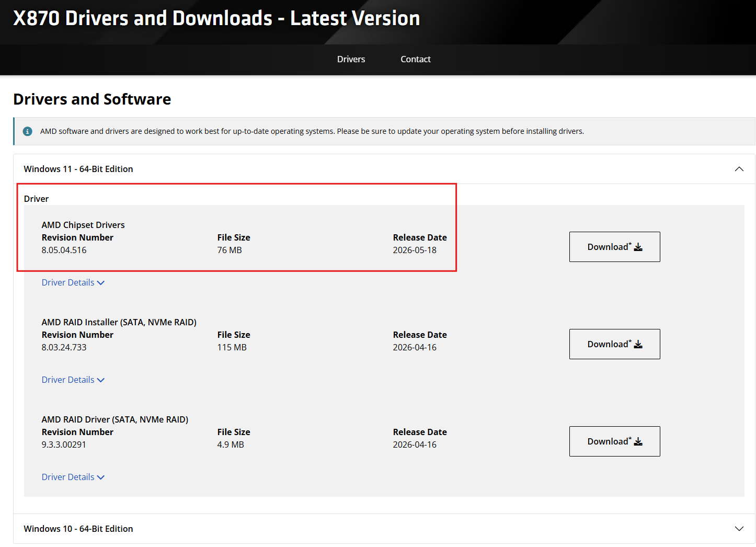Click "Revision Number" label under AMD Chipset Drivers
Image resolution: width=756 pixels, height=547 pixels.
(x=77, y=237)
